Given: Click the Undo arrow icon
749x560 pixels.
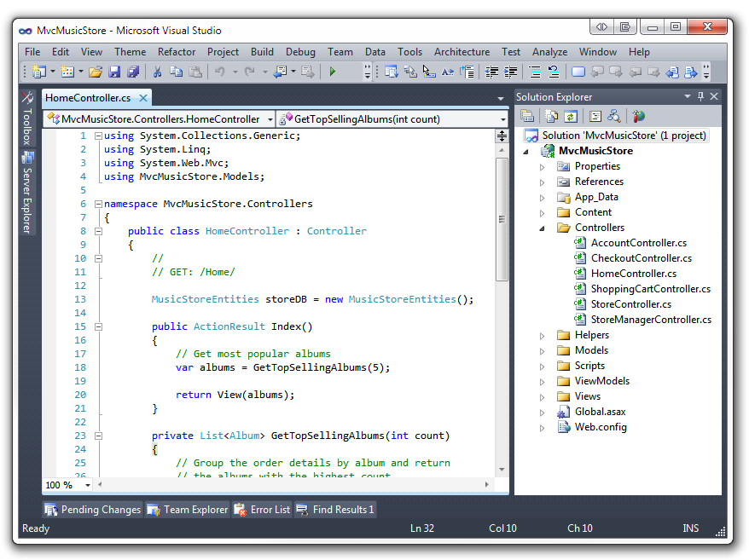Looking at the screenshot, I should click(x=220, y=72).
